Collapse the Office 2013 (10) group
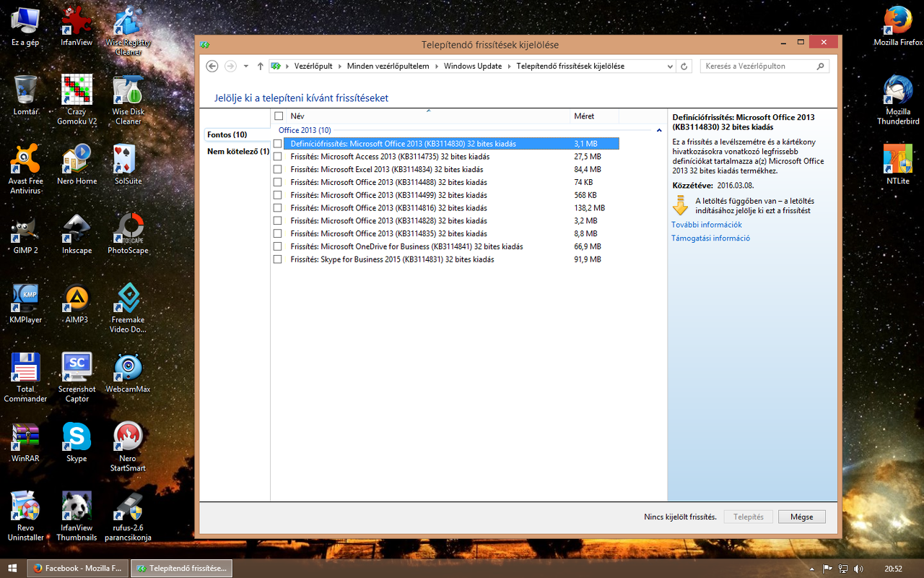The image size is (924, 578). pyautogui.click(x=659, y=131)
